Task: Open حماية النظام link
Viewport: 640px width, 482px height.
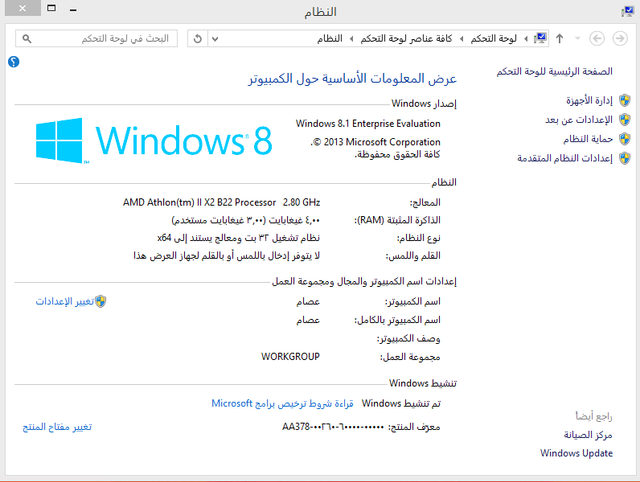Action: click(x=588, y=139)
